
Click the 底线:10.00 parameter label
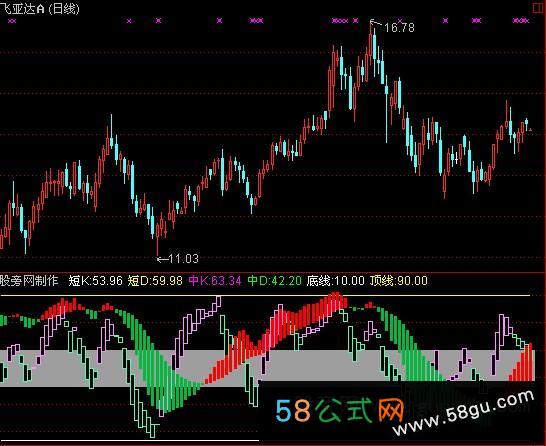pos(336,281)
